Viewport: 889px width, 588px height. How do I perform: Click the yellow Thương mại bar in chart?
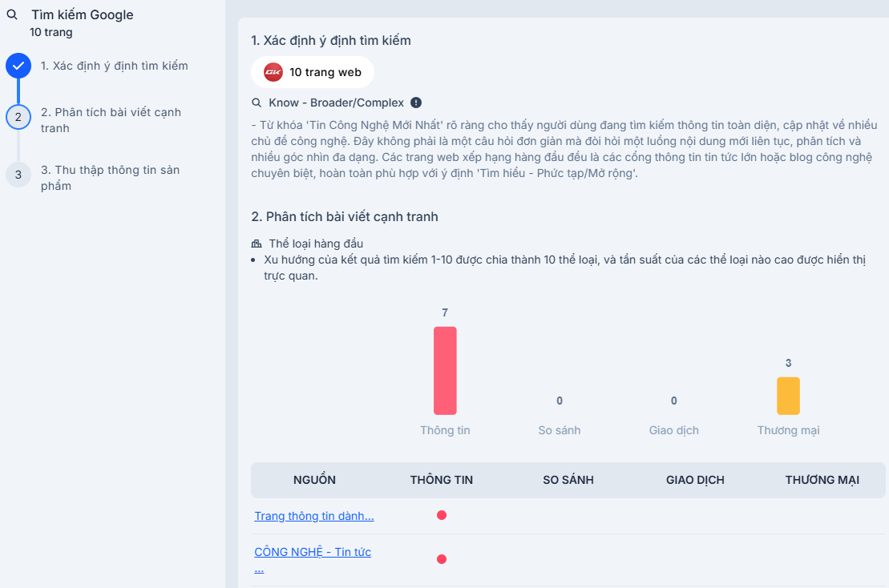point(788,396)
